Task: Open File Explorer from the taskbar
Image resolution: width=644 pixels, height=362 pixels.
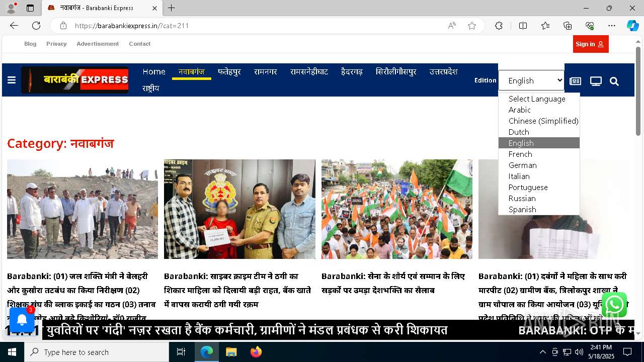Action: point(231,352)
